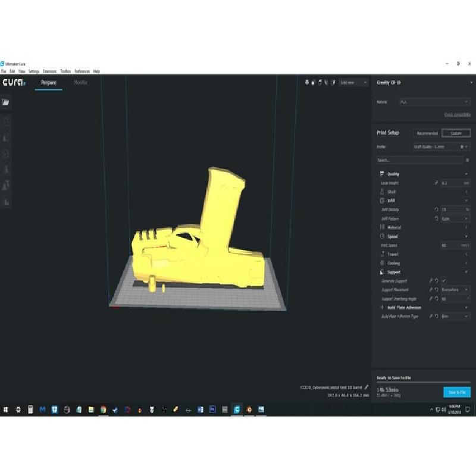
Task: Switch to the Monitor tab
Action: (x=80, y=83)
